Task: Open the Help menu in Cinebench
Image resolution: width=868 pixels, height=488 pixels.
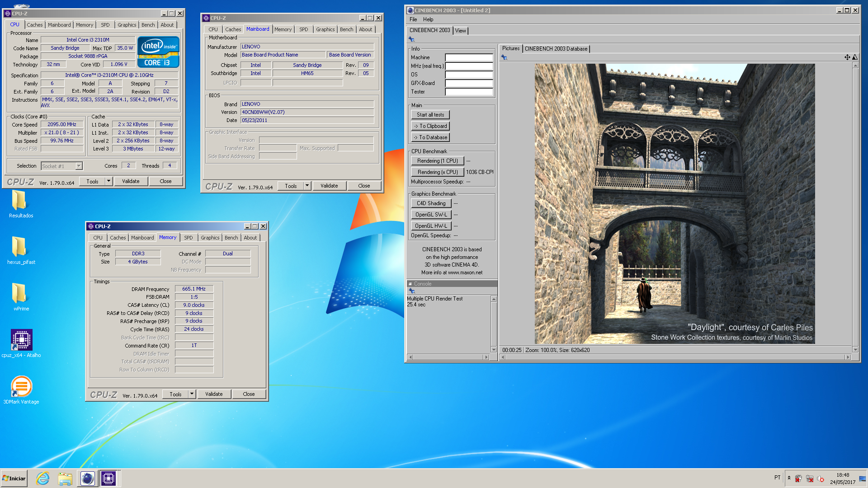Action: 428,19
